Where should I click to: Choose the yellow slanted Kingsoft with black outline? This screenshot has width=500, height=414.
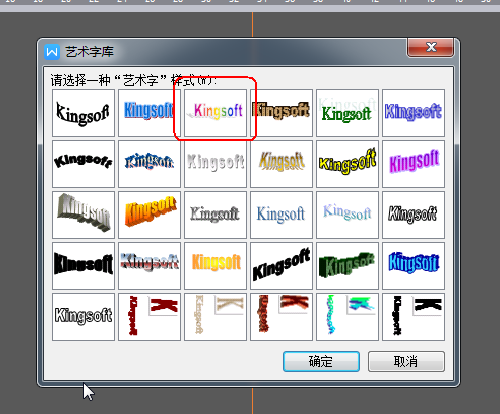(x=347, y=164)
